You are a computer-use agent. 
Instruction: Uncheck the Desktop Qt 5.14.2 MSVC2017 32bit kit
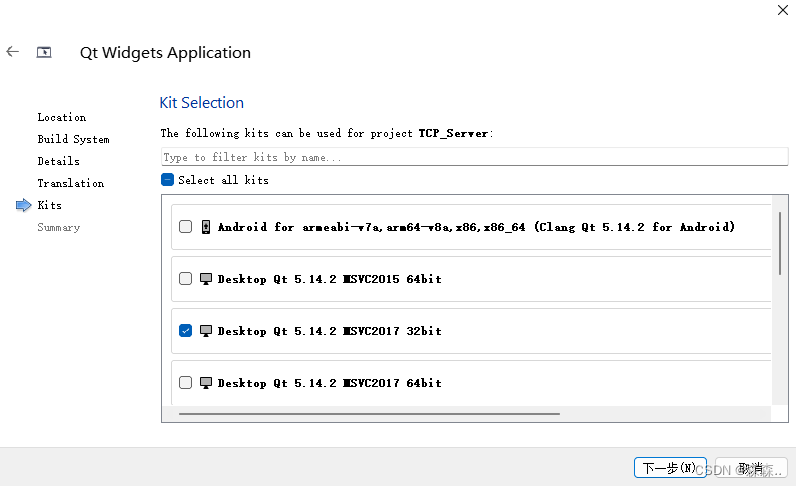185,331
